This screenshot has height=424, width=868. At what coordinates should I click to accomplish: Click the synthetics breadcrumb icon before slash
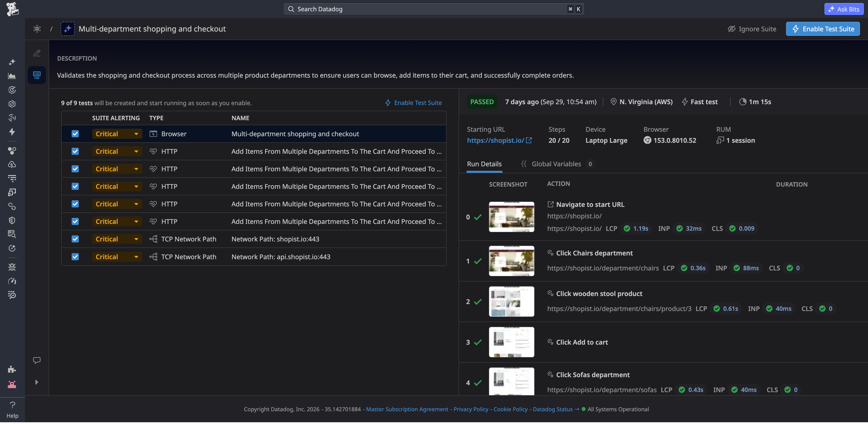(37, 29)
